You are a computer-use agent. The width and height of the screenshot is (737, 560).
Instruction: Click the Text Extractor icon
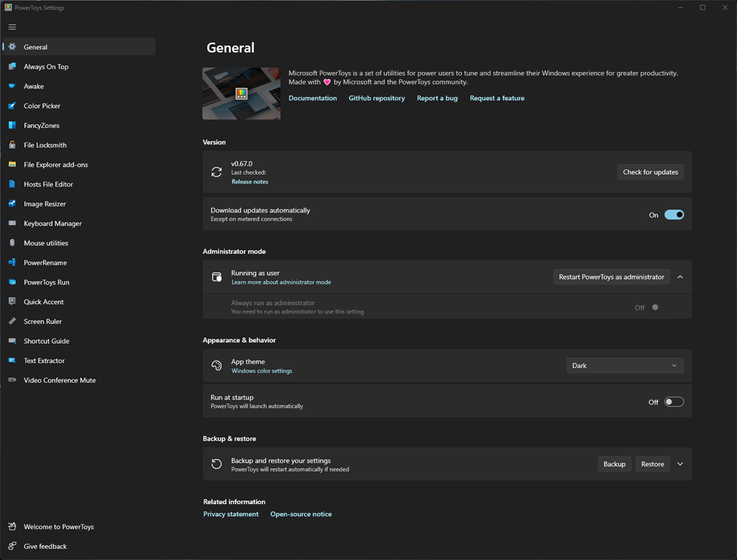pyautogui.click(x=12, y=360)
